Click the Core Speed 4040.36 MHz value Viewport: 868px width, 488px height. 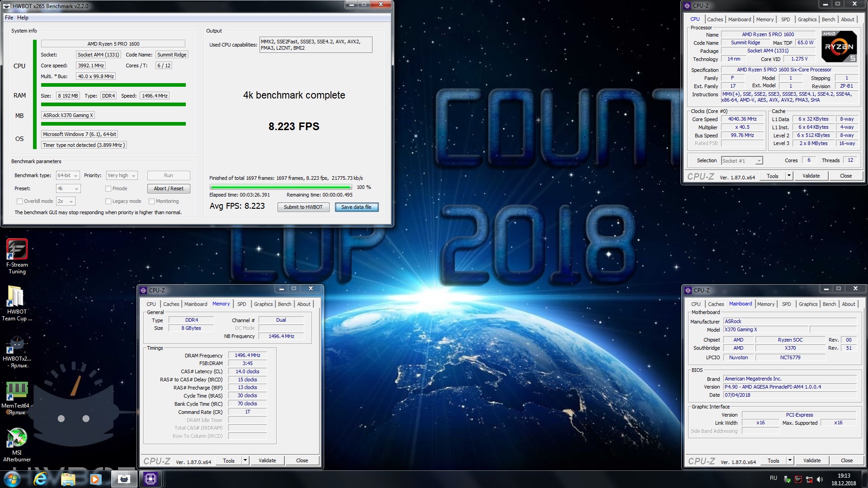click(742, 119)
